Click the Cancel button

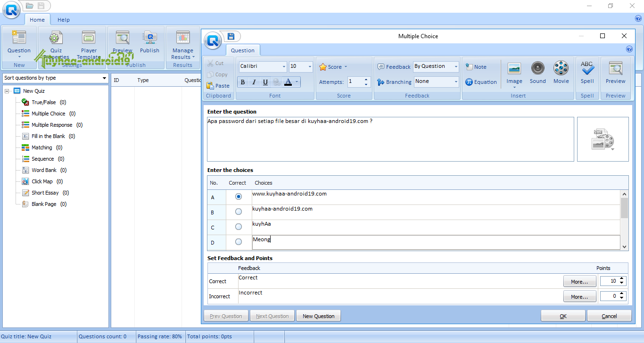[609, 316]
